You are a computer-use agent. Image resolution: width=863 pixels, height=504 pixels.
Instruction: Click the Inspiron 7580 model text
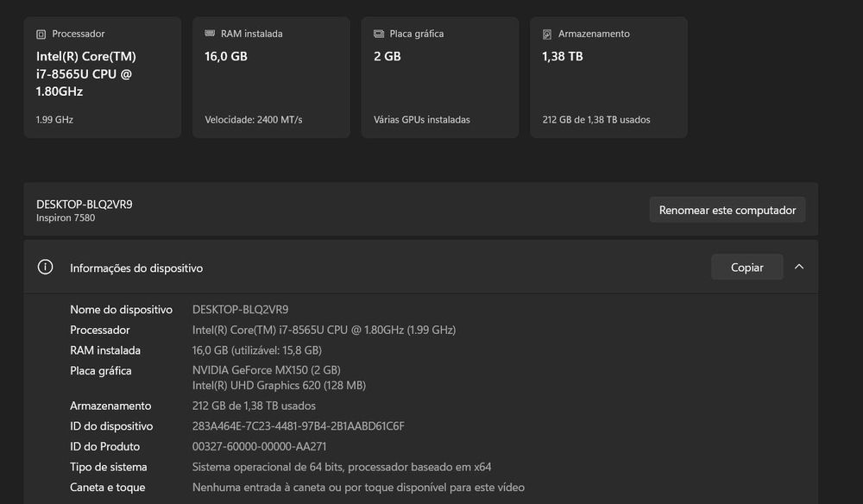[66, 217]
